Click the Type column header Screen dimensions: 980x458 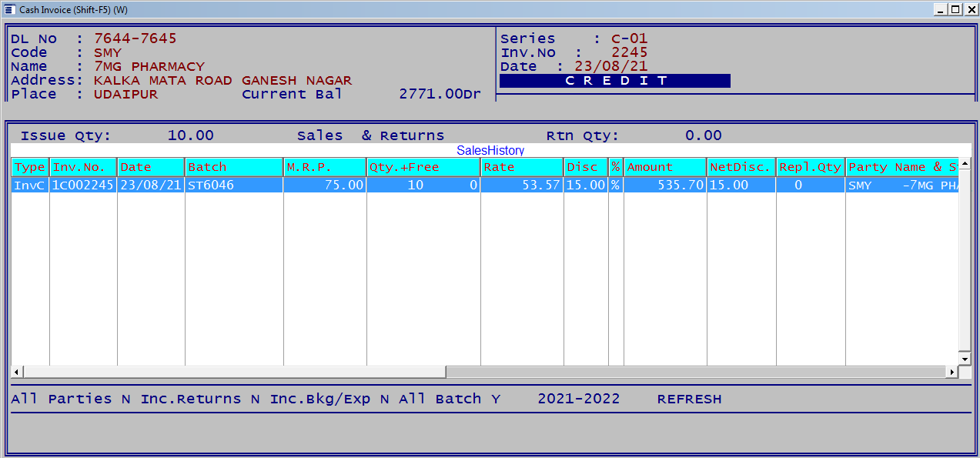point(30,167)
